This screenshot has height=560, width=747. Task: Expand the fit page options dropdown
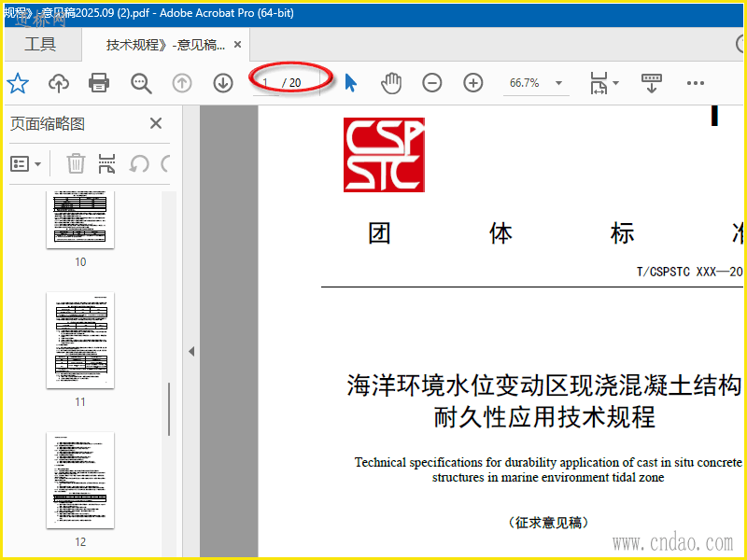pyautogui.click(x=614, y=83)
